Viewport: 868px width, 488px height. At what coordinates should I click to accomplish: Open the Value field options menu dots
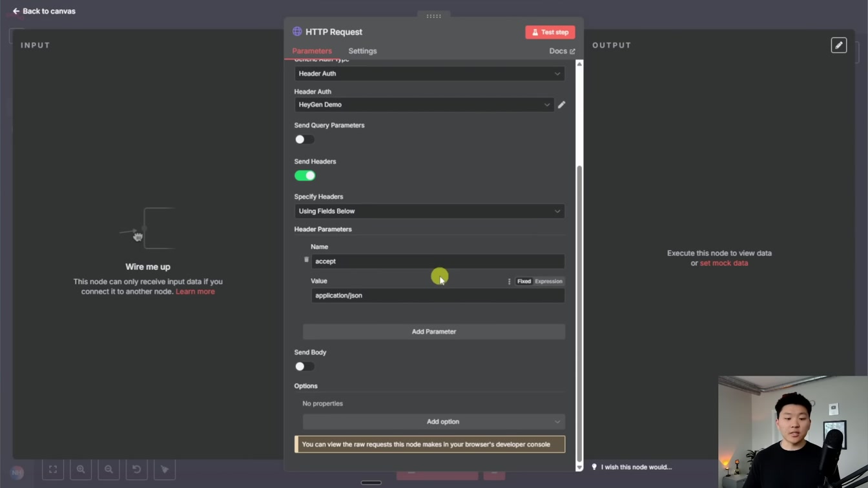point(509,281)
